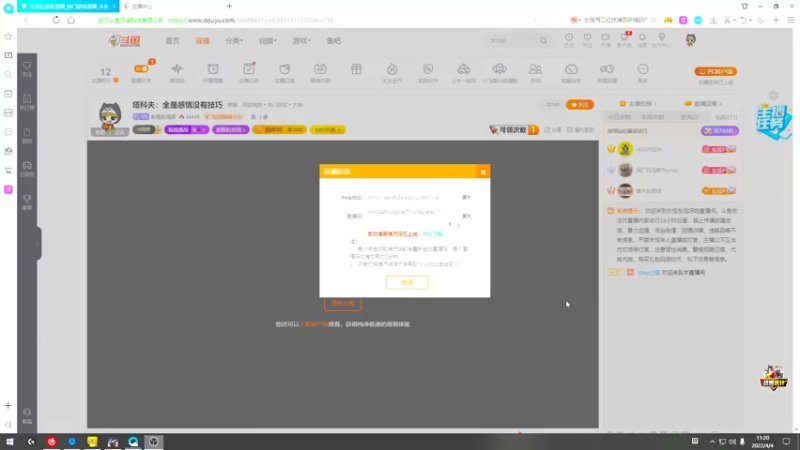Open the ranking item in dark sidebar
The width and height of the screenshot is (800, 450).
(x=27, y=102)
